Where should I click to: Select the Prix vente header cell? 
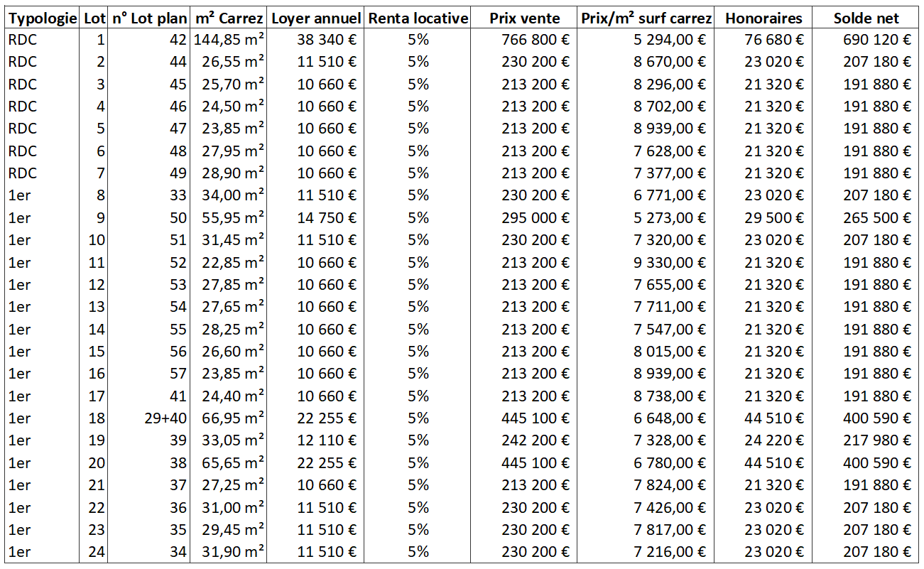tap(525, 18)
